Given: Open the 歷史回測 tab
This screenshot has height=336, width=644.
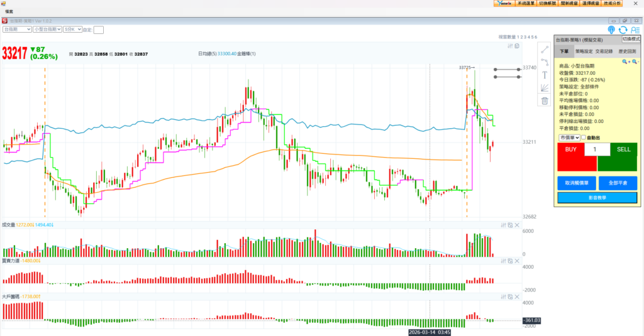Looking at the screenshot, I should click(x=626, y=51).
